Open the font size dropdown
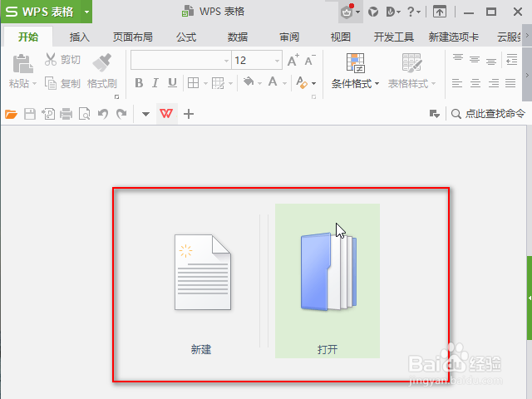The image size is (532, 399). pos(277,61)
